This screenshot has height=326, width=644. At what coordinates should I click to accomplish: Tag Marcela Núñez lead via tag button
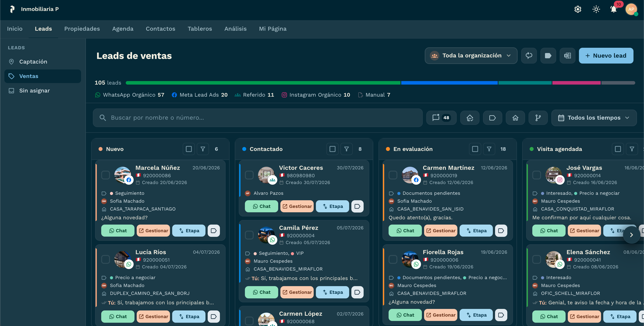point(214,230)
